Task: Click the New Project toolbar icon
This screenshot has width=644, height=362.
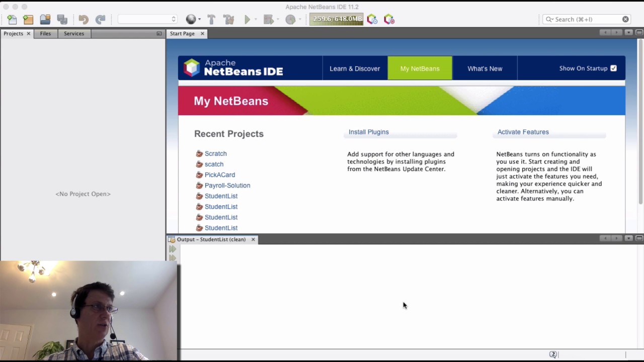Action: (x=28, y=20)
